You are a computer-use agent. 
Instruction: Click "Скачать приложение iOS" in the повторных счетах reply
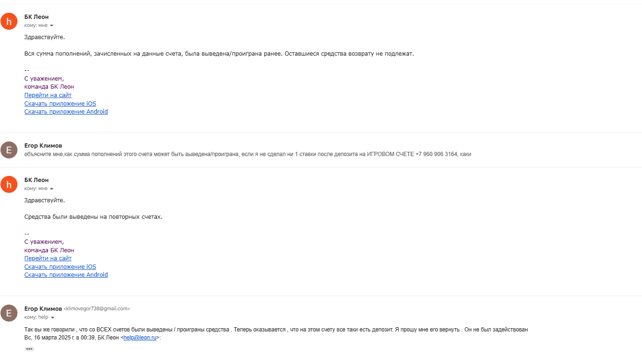point(60,267)
